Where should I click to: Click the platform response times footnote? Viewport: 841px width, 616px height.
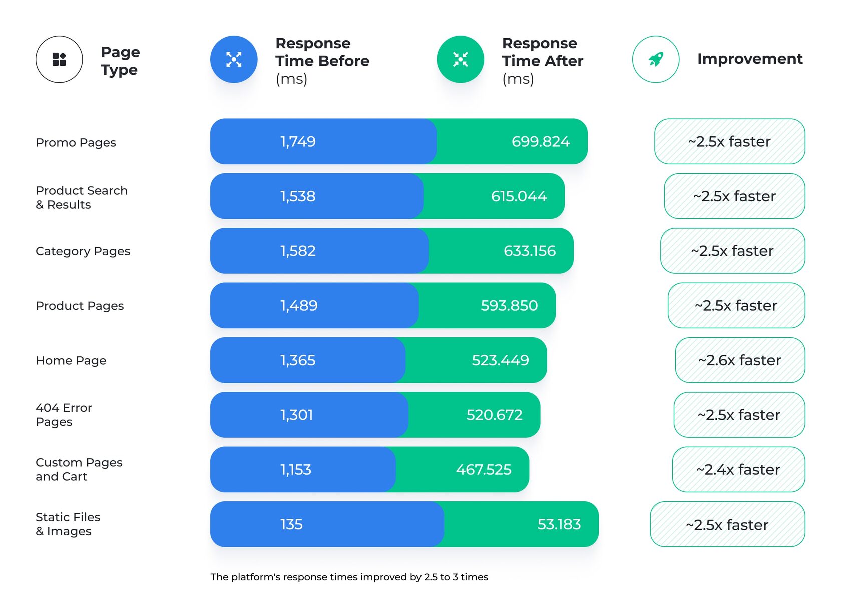[x=349, y=577]
